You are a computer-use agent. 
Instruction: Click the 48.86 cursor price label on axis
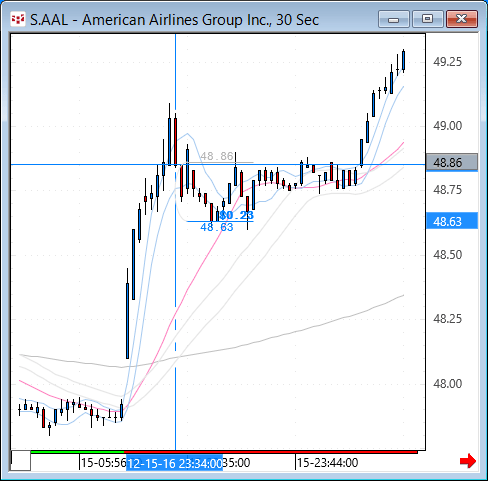452,163
